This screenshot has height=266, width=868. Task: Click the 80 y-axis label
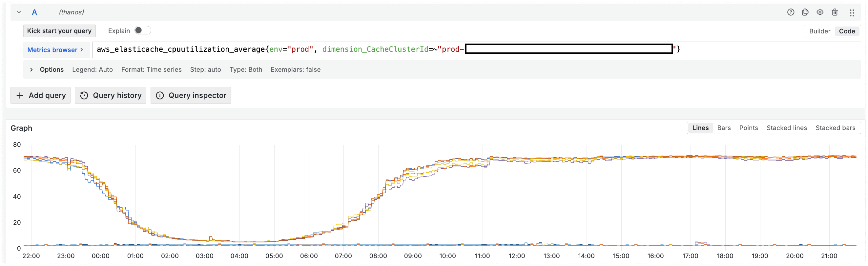[x=17, y=144]
